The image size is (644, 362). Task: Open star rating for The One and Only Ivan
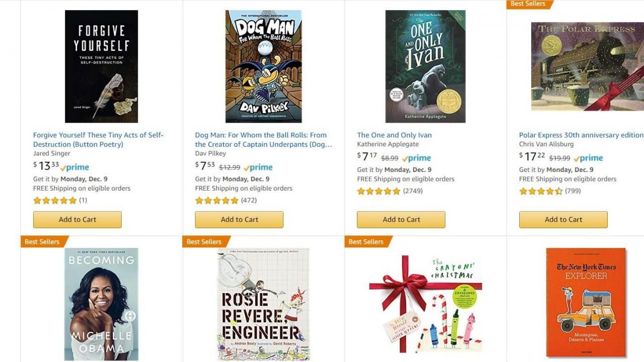[x=379, y=191]
